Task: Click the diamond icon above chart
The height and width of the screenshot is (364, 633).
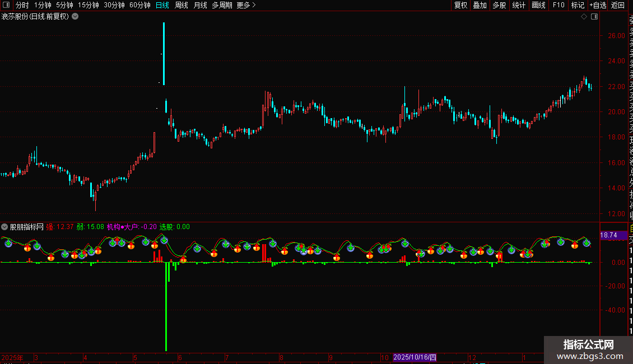Action: [584, 17]
